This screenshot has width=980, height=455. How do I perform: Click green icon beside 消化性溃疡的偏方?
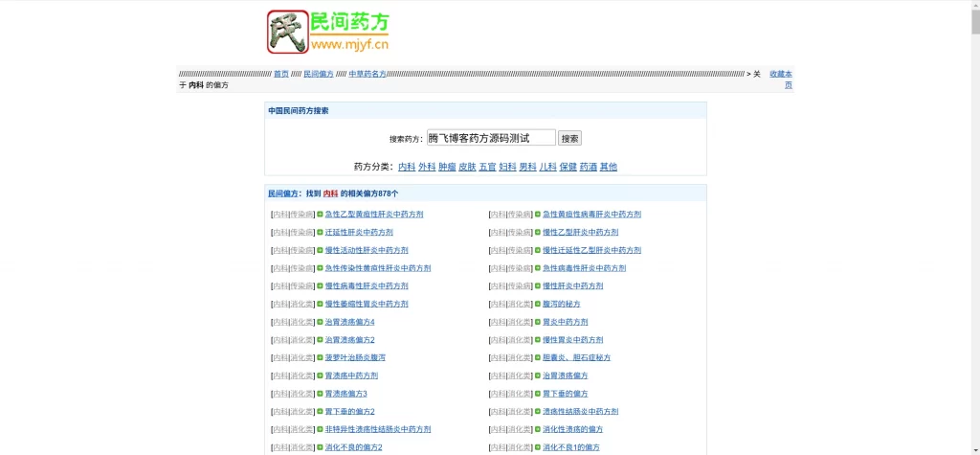tap(538, 430)
